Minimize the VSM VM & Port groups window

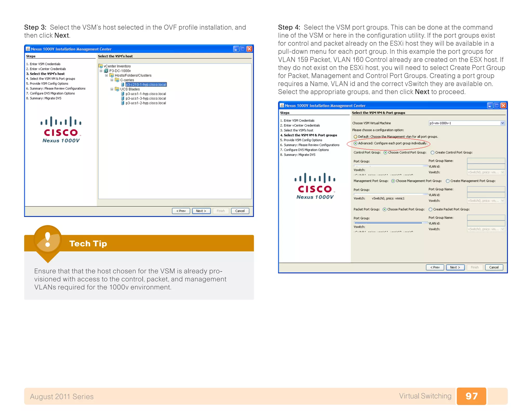[490, 105]
